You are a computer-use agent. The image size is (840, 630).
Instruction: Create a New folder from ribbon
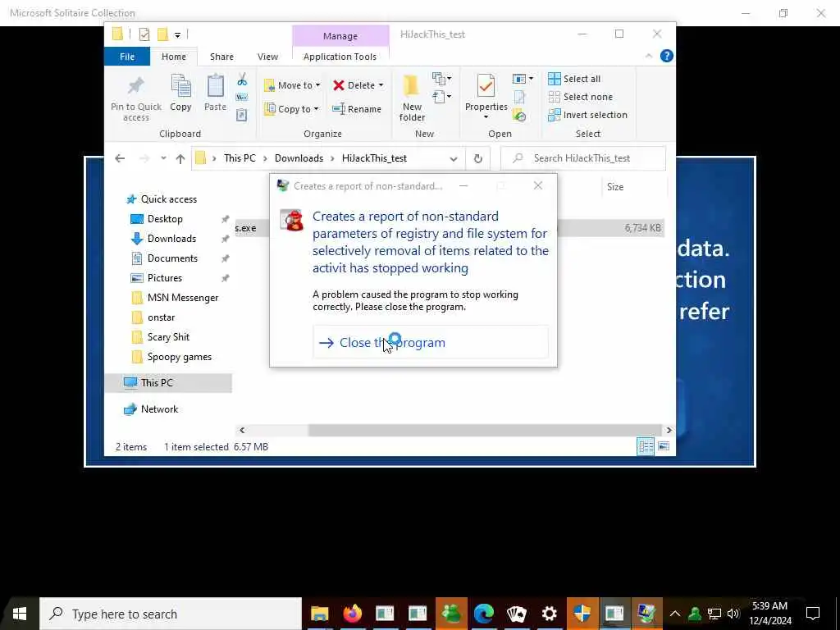tap(412, 98)
